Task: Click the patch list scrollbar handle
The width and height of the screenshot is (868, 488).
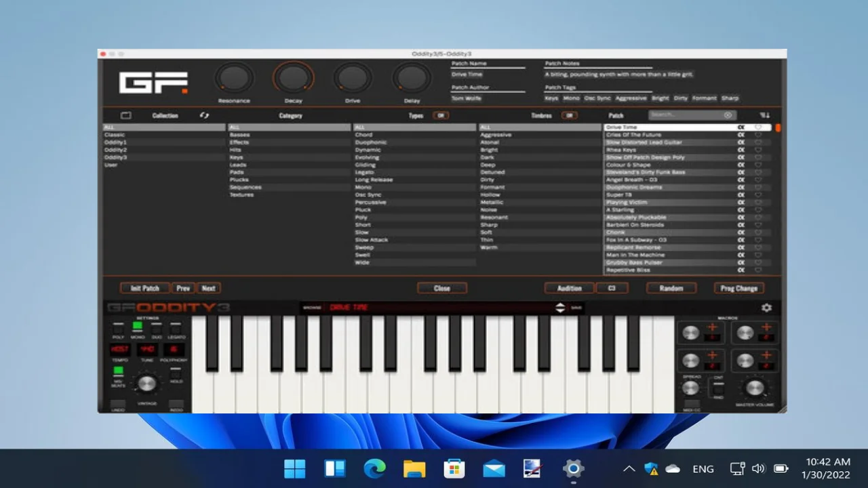Action: click(778, 127)
